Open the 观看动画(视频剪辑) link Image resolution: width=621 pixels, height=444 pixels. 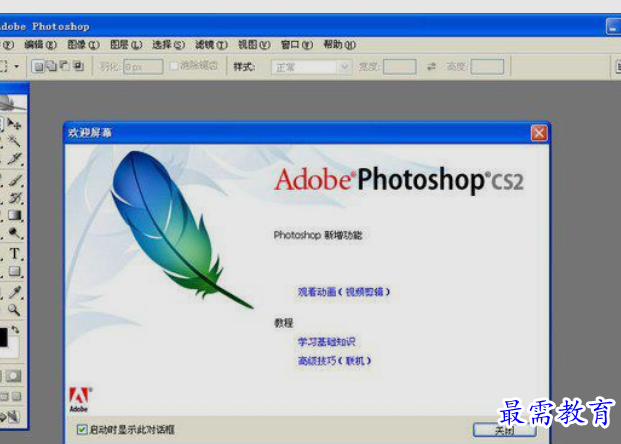click(x=344, y=292)
